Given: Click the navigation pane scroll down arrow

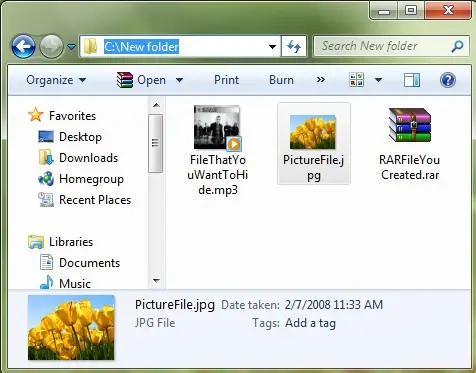Looking at the screenshot, I should (x=156, y=281).
